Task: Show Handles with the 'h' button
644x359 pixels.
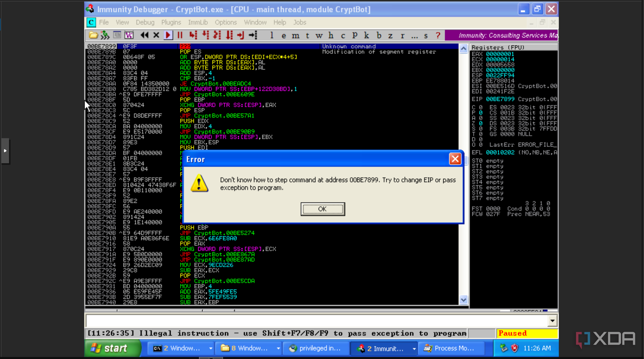Action: [x=331, y=35]
